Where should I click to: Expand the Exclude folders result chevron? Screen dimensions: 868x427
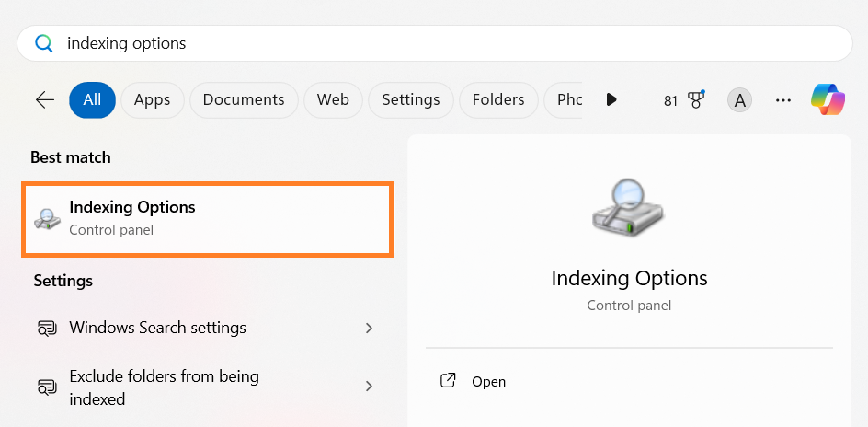click(369, 387)
